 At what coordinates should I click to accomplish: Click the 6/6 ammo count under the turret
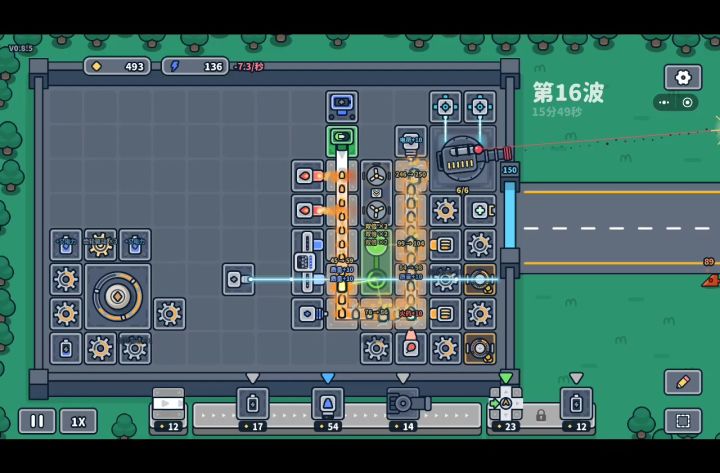[462, 190]
